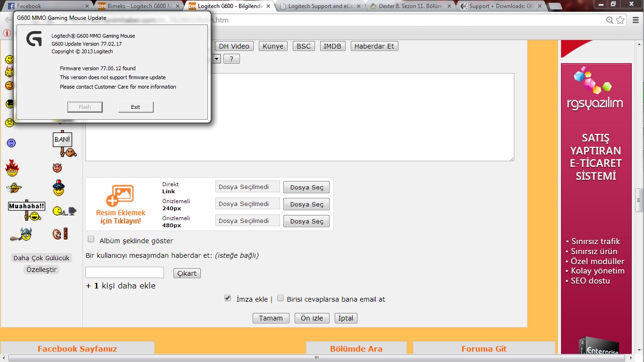Screen dimensions: 644x362
Task: Click the ? help button
Action: click(x=231, y=59)
